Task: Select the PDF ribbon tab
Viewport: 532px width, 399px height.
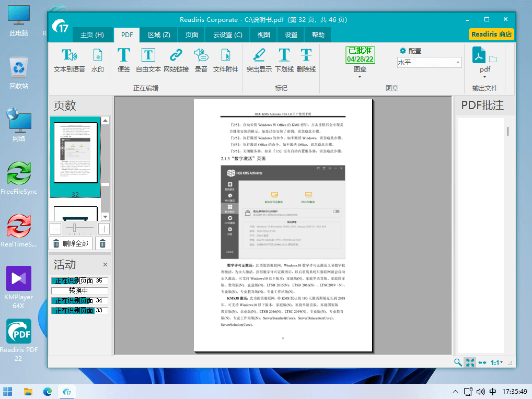Action: pos(127,34)
